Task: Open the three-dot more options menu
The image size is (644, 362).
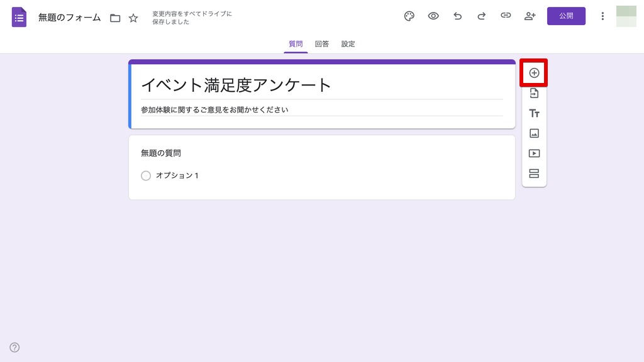Action: (602, 16)
